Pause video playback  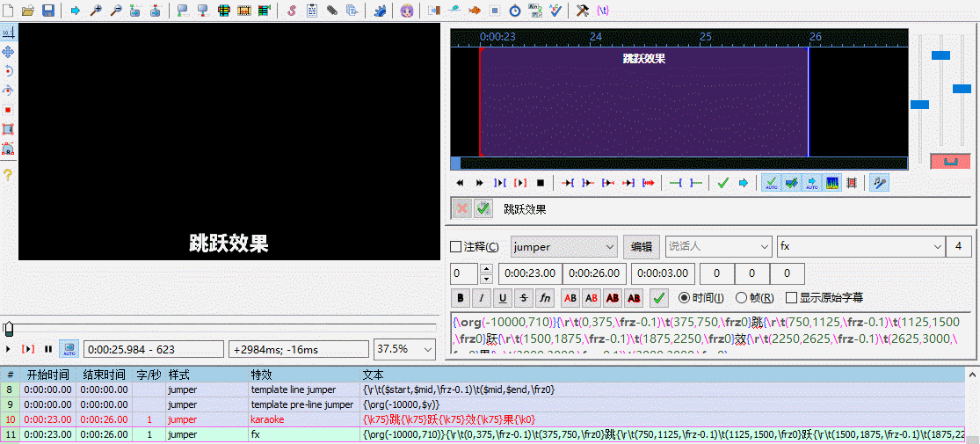(x=48, y=349)
